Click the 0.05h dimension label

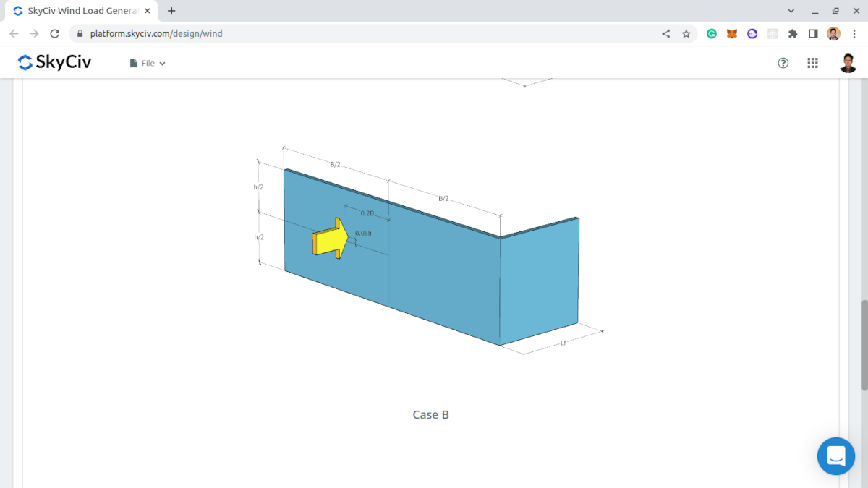363,233
